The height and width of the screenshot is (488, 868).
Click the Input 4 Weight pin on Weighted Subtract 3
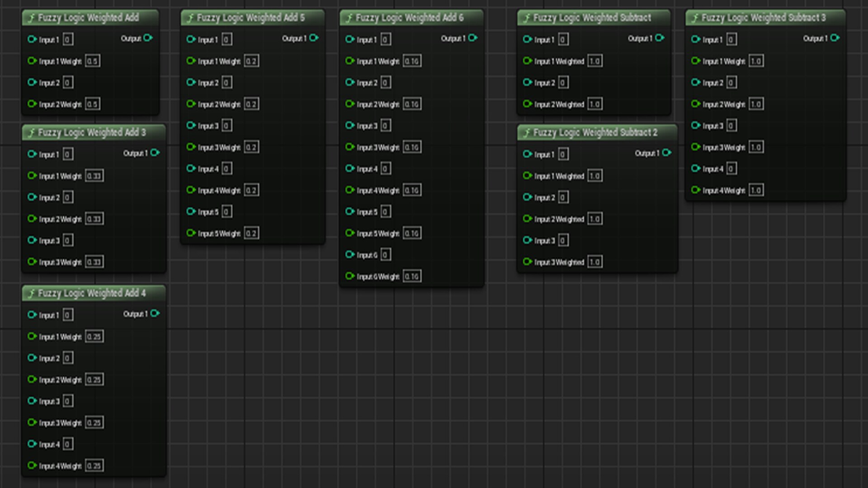695,190
